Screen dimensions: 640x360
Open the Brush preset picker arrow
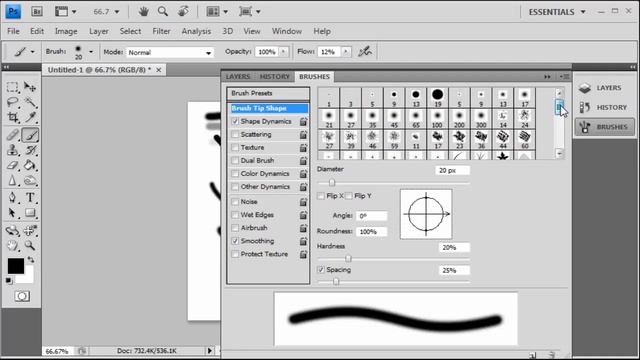click(91, 52)
